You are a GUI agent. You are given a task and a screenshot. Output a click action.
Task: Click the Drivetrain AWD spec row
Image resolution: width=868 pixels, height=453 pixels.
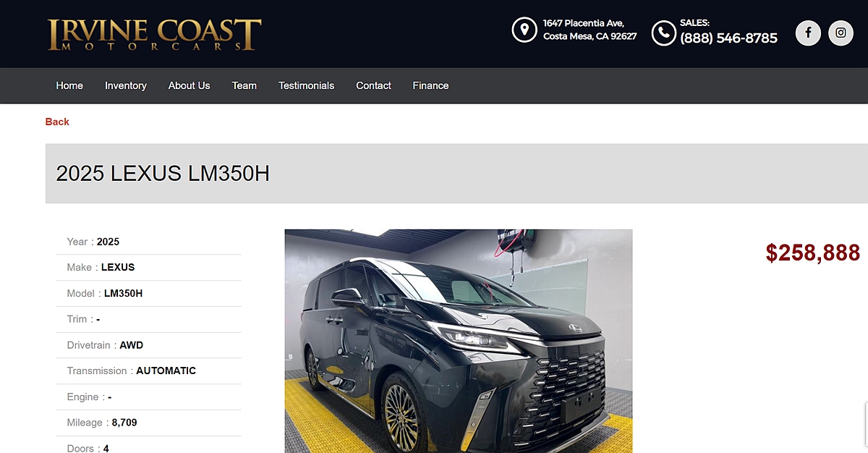(148, 345)
